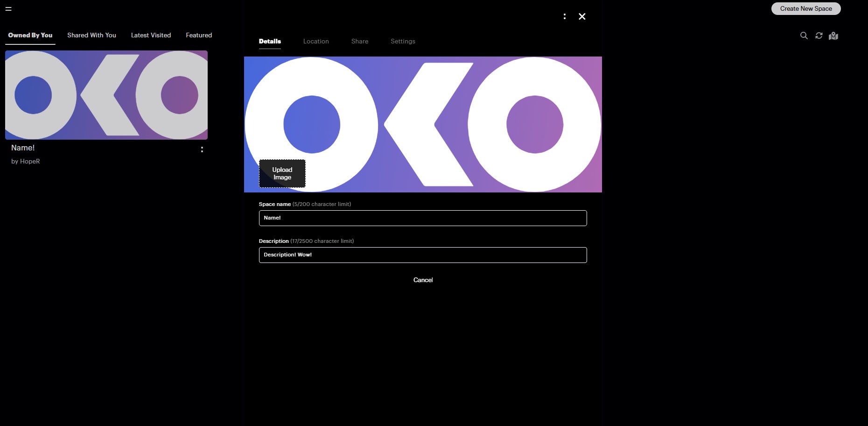
Task: Open the hamburger menu in top-left corner
Action: pos(8,9)
